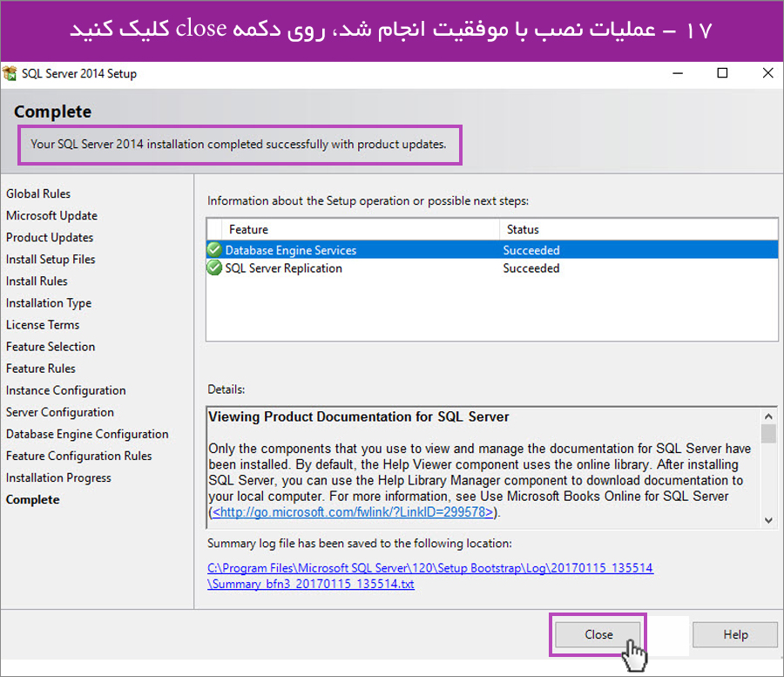Click the Status column header
This screenshot has width=784, height=677.
click(x=639, y=229)
